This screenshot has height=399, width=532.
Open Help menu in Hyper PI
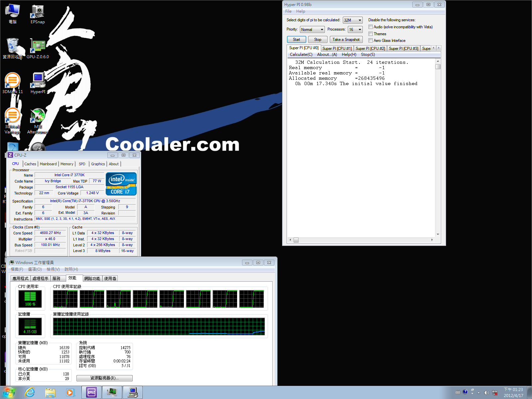301,11
